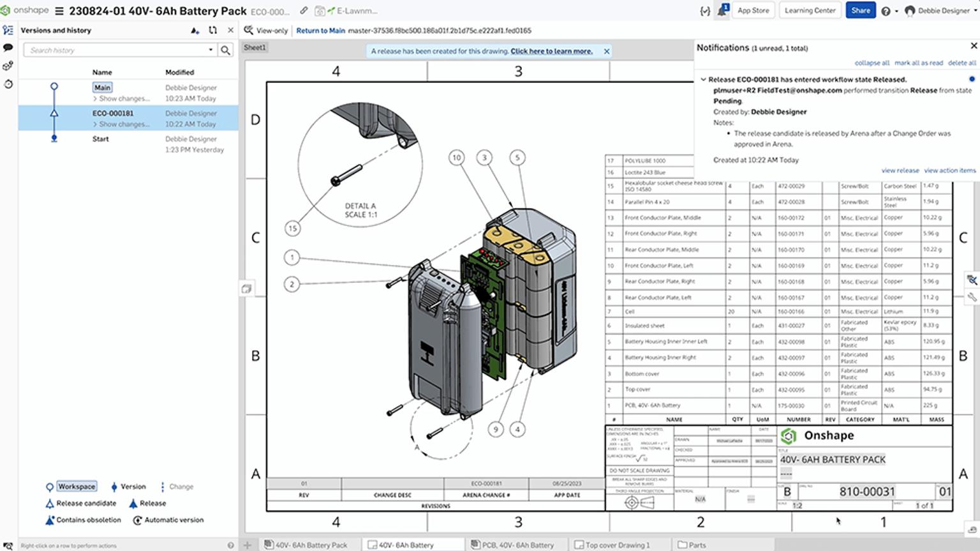
Task: Click the search magnifier in the Versions panel
Action: tap(226, 50)
